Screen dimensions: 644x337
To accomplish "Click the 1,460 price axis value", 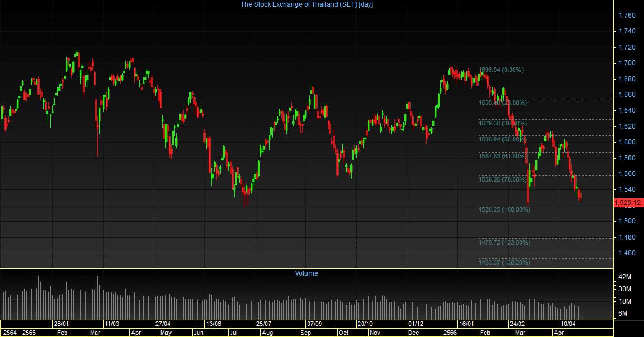I will coord(627,253).
